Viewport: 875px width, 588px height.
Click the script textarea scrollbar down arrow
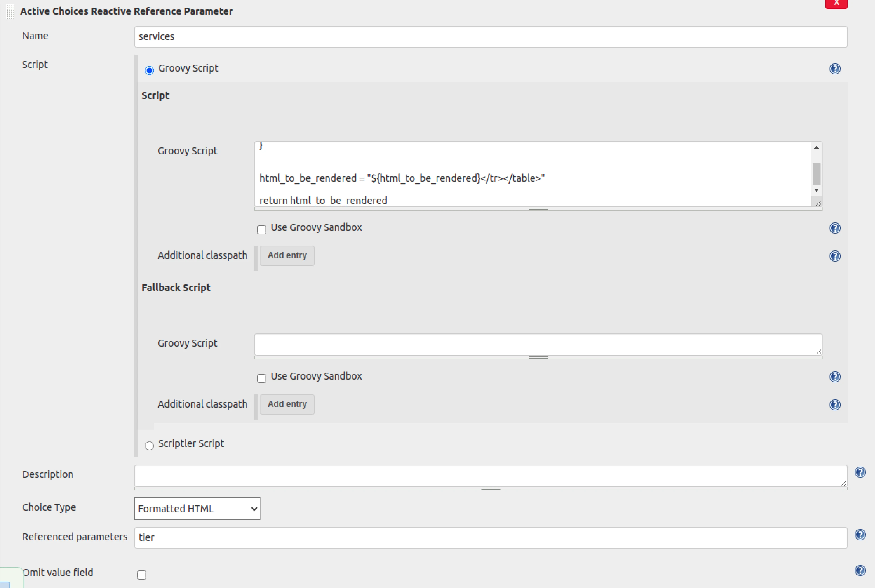[816, 190]
